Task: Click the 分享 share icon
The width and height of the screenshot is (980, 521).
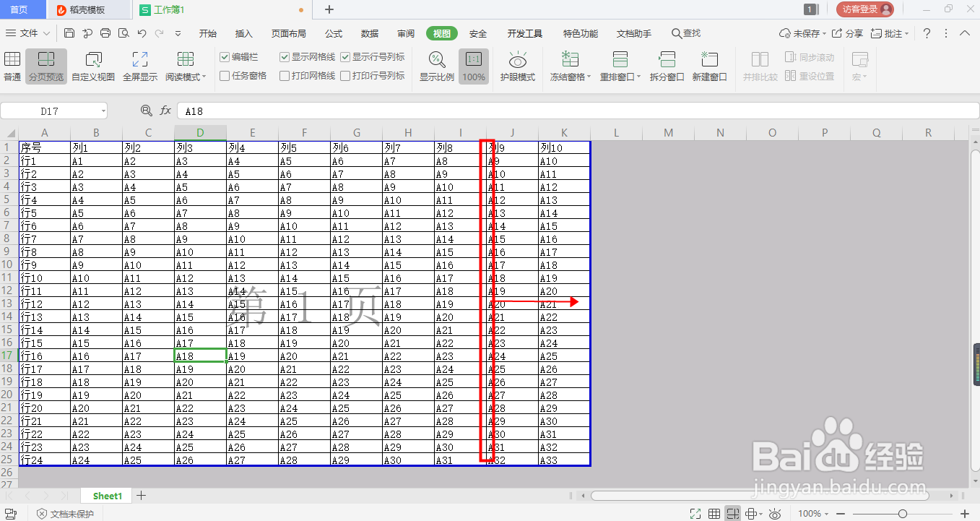Action: 847,33
